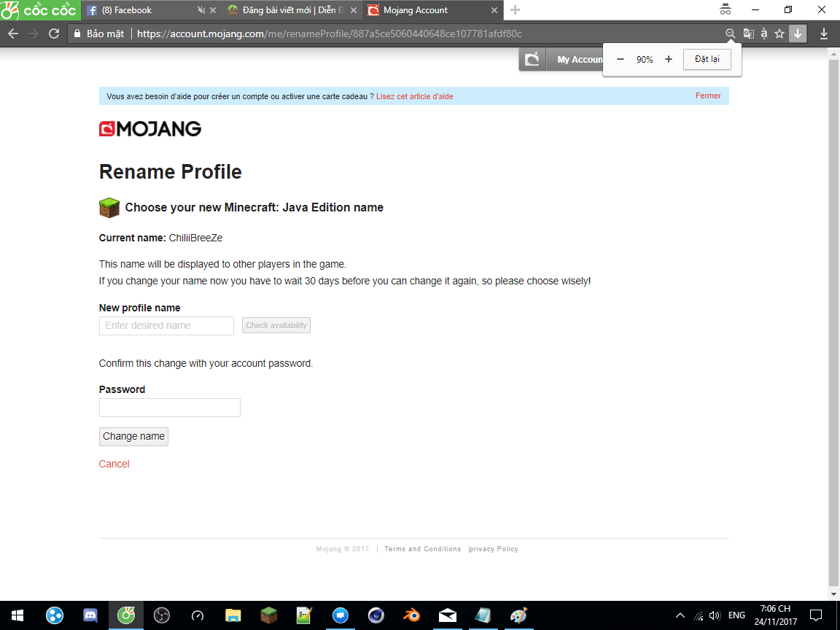This screenshot has height=630, width=840.
Task: Click the translate page icon
Action: pyautogui.click(x=748, y=34)
